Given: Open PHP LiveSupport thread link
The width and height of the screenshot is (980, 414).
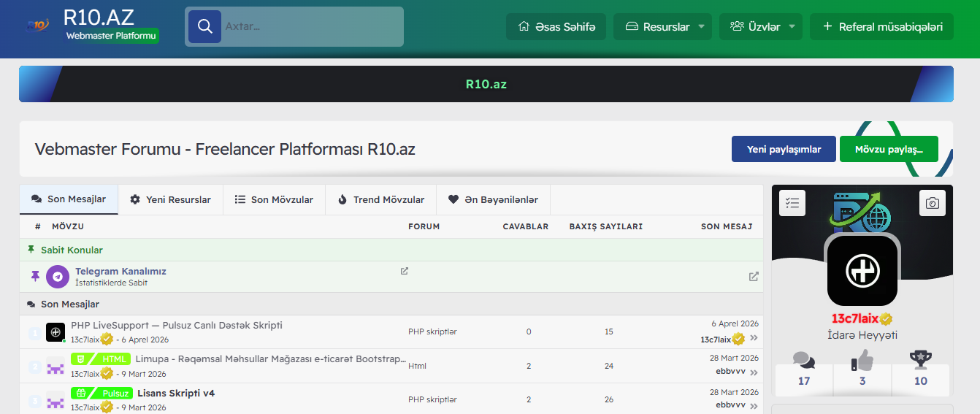Looking at the screenshot, I should click(x=176, y=325).
